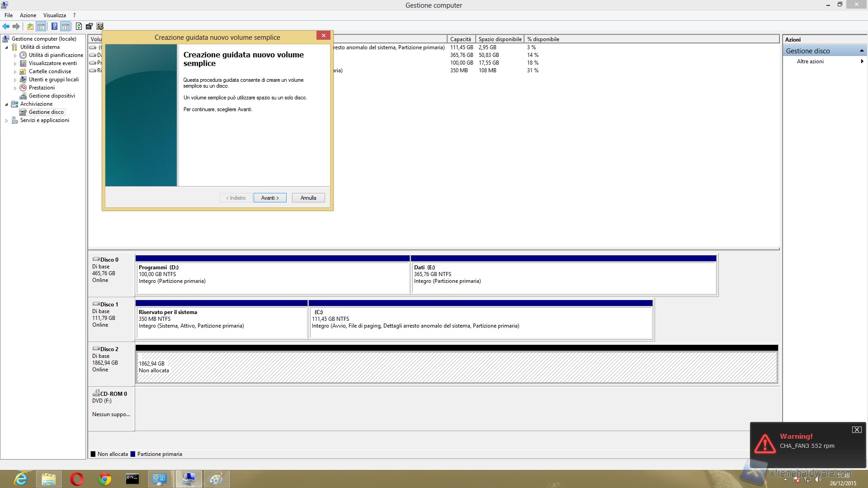Image resolution: width=868 pixels, height=488 pixels.
Task: Click the Refresh toolbar icon
Action: [x=79, y=26]
